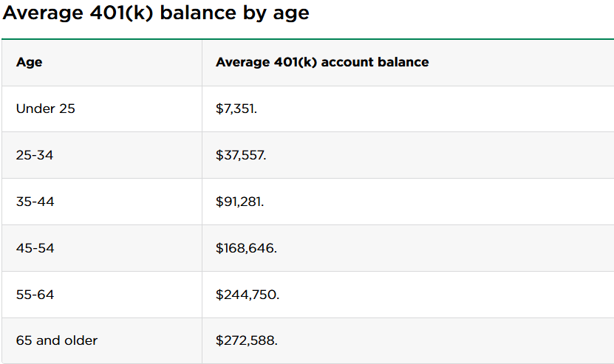The image size is (614, 364).
Task: Select the "25-34" age cell
Action: tap(35, 155)
